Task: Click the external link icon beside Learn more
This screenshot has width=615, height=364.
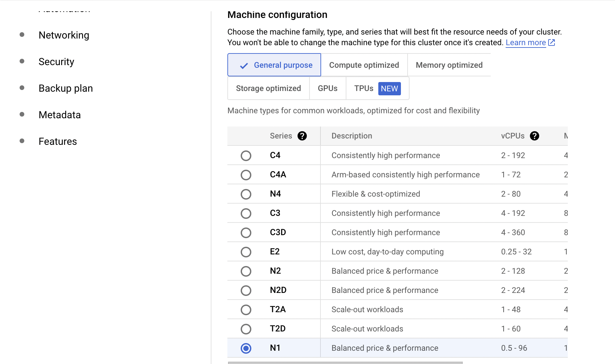Action: click(552, 43)
